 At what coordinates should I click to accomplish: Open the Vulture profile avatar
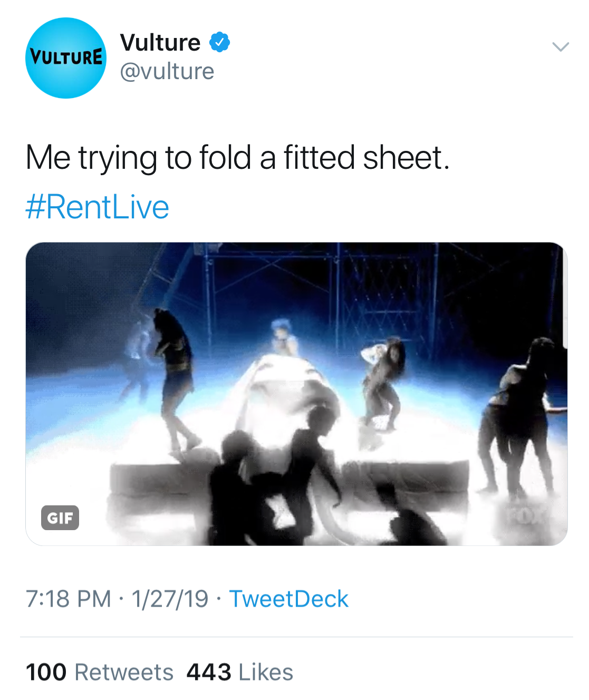[x=65, y=58]
